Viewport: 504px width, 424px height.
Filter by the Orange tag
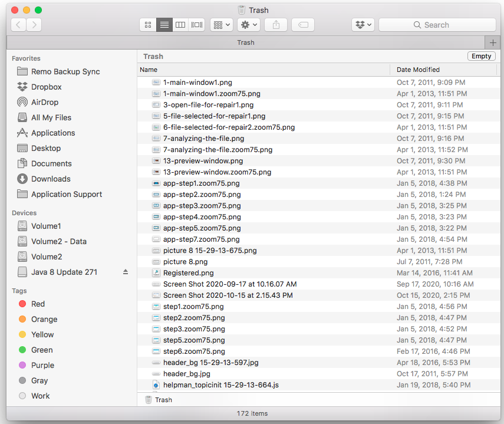44,319
